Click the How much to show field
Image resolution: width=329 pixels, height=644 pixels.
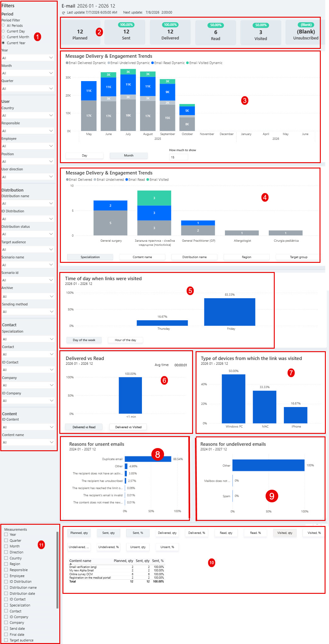tap(179, 157)
